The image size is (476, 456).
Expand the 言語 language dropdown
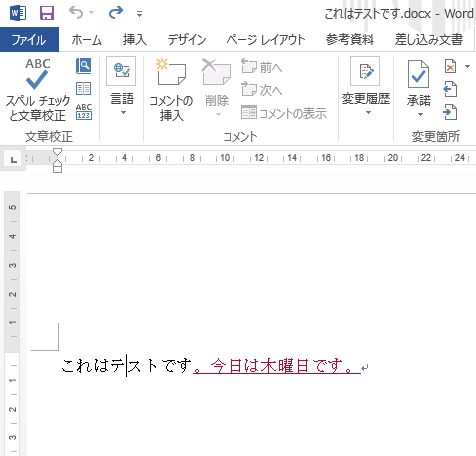coord(123,113)
